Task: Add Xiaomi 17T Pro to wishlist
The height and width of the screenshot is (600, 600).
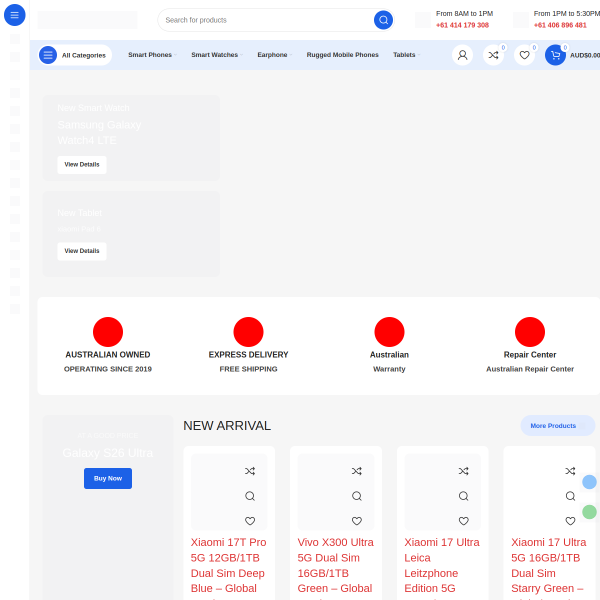Action: 250,521
